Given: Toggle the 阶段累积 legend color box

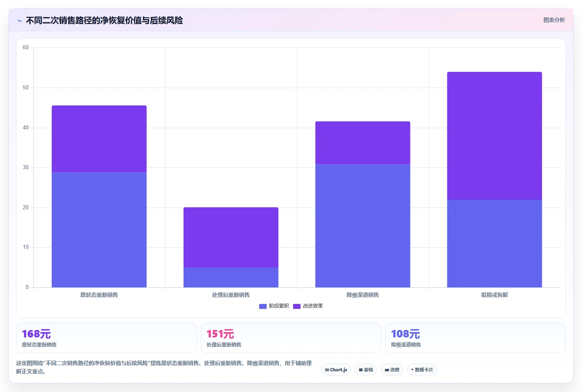Looking at the screenshot, I should point(262,306).
